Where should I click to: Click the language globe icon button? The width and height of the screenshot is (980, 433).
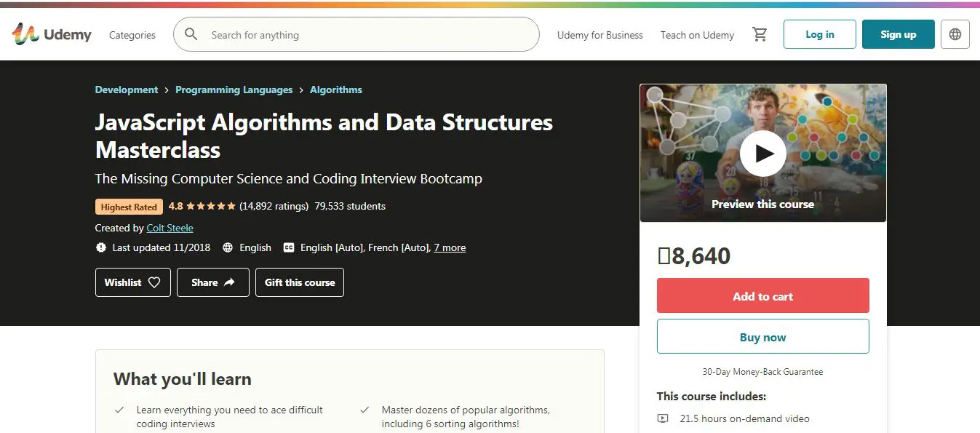(x=955, y=34)
